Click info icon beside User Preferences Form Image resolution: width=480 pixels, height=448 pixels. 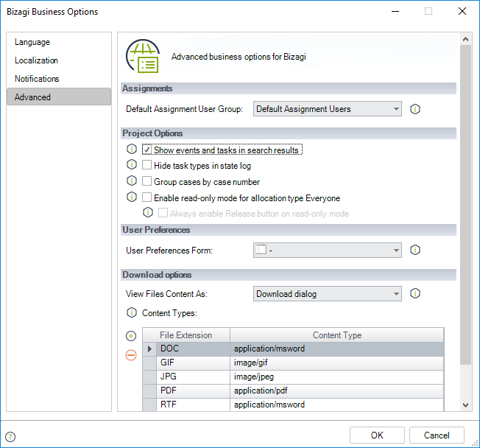click(415, 250)
